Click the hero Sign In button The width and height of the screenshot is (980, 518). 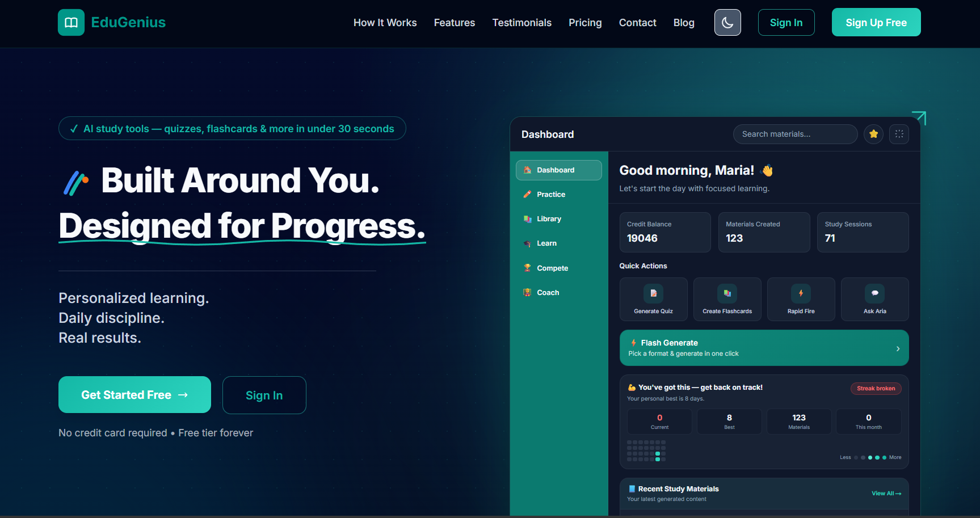(x=264, y=395)
